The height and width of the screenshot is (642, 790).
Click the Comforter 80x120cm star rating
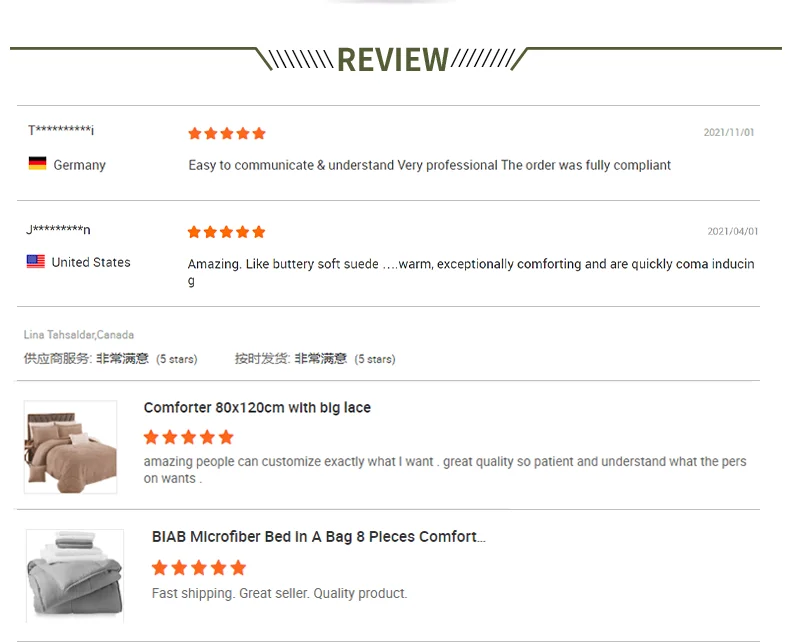(x=188, y=437)
